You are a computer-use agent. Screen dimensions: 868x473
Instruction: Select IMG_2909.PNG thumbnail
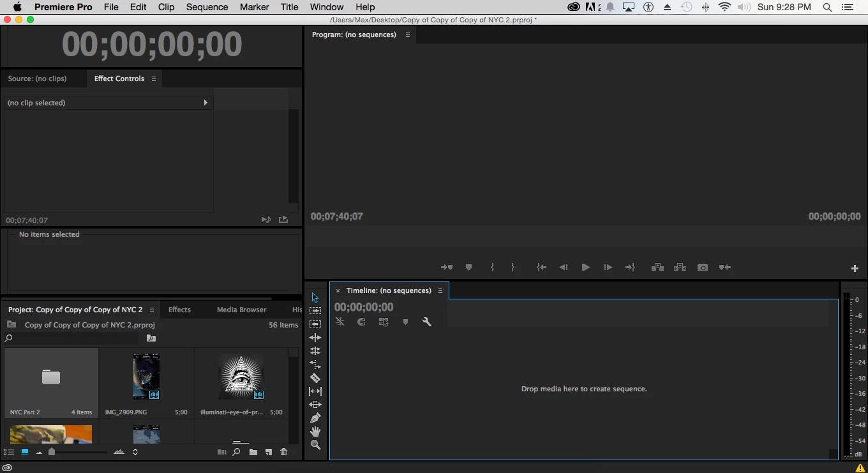coord(146,377)
